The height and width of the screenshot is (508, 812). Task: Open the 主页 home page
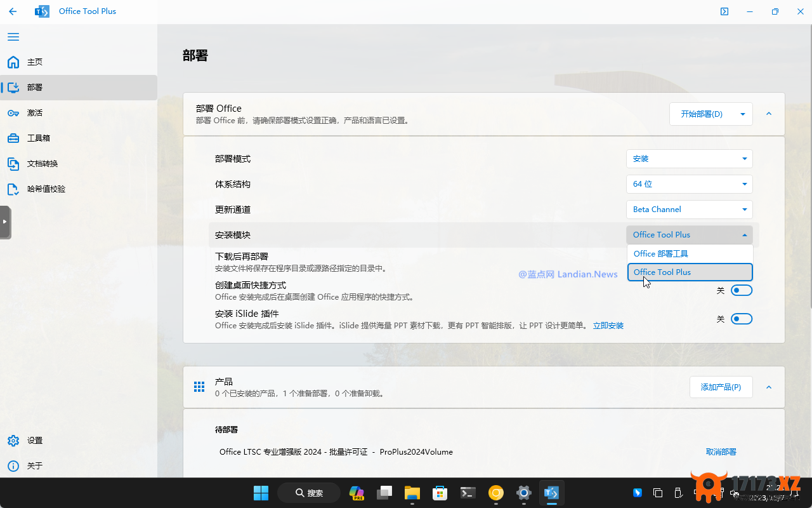tap(79, 62)
